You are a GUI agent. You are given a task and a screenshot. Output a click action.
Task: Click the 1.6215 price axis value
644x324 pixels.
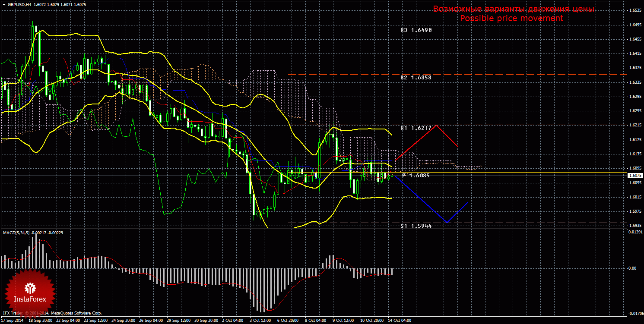click(x=635, y=125)
